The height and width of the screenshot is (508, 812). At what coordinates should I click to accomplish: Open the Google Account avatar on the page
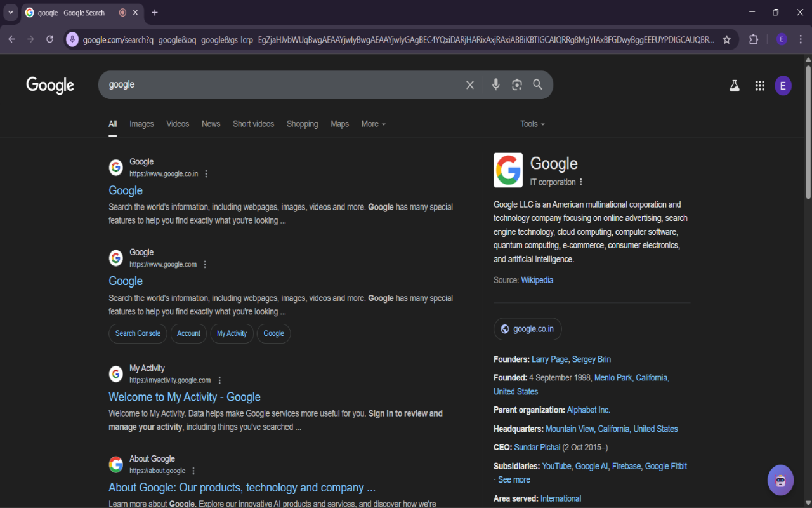tap(783, 86)
